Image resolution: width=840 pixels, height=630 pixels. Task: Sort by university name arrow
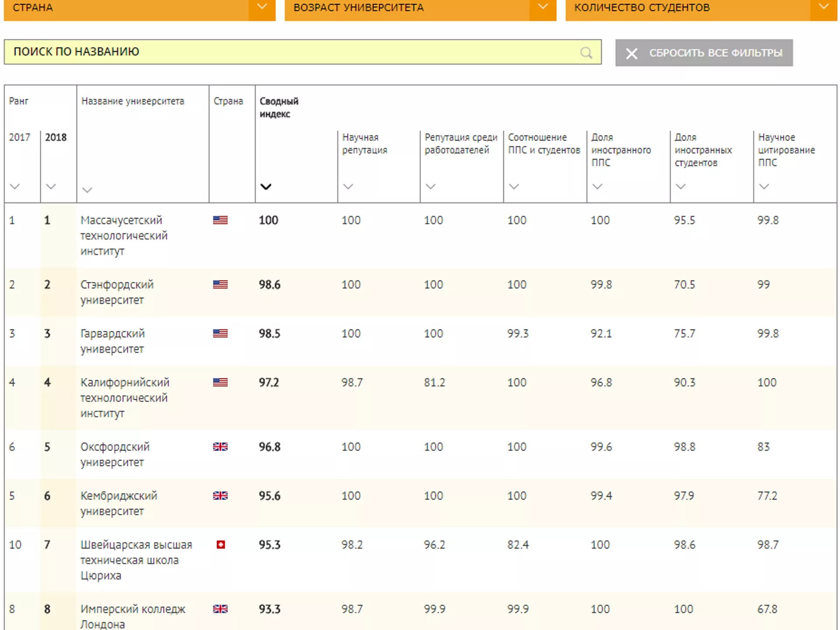point(87,190)
